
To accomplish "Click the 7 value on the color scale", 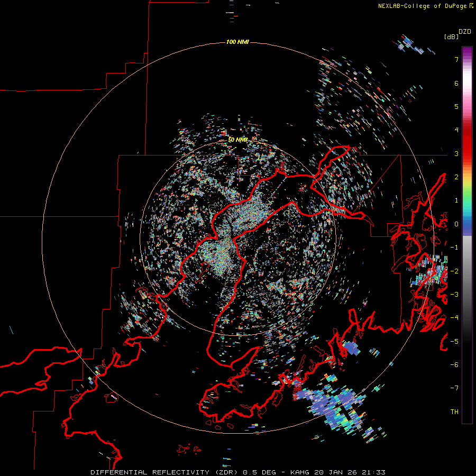I will tap(456, 59).
